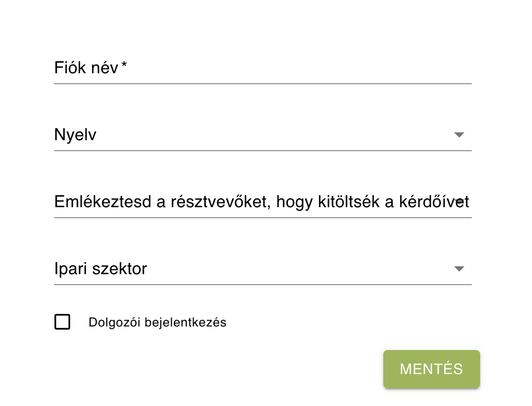Click the word Emlékeztesd in the reminder field
Screen dimensions: 532x406
[103, 202]
